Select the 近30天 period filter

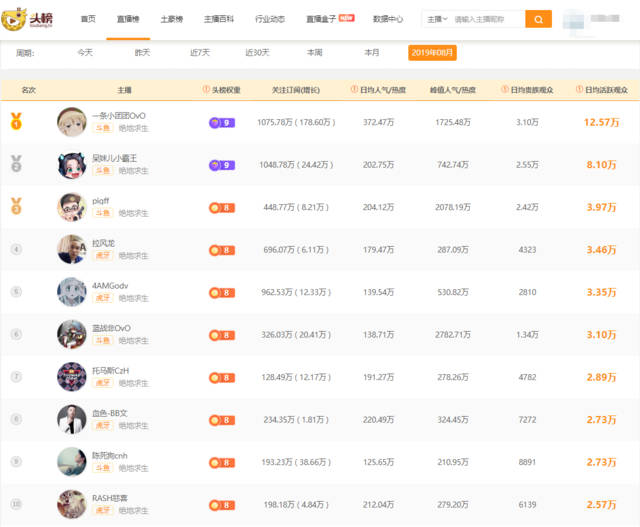tap(257, 52)
